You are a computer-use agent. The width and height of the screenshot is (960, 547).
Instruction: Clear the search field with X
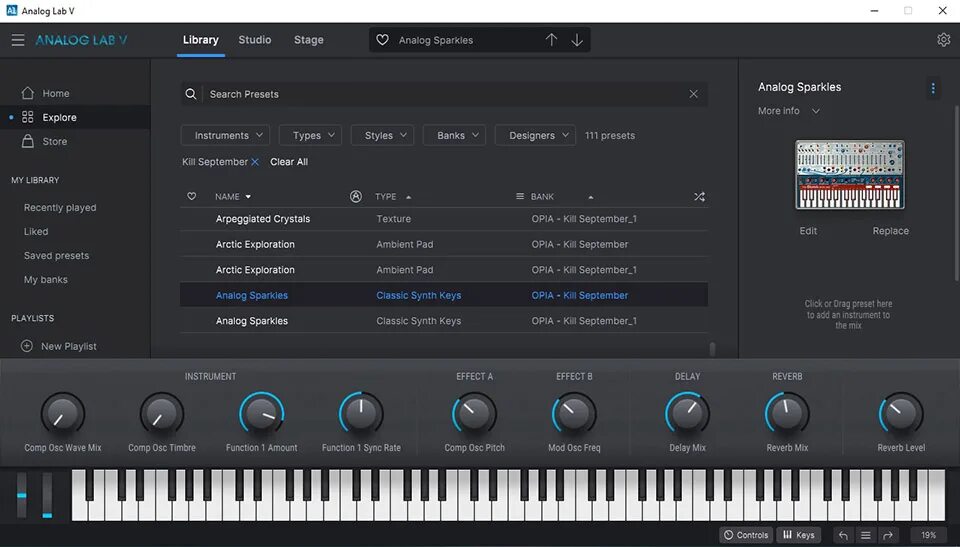[693, 94]
